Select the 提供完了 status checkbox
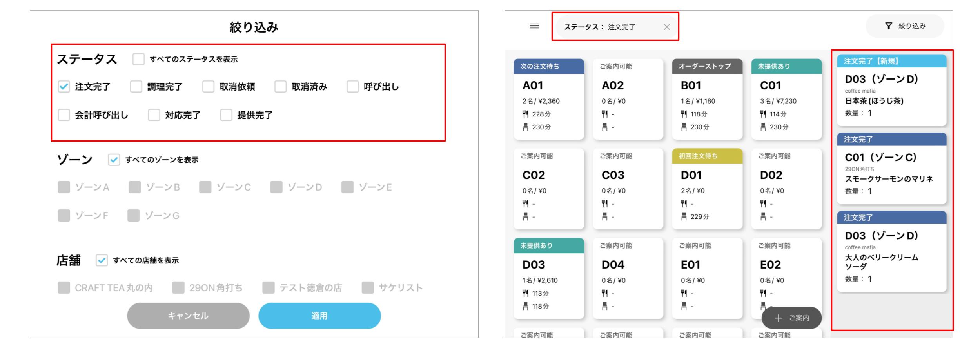The width and height of the screenshot is (980, 347). pyautogui.click(x=226, y=115)
